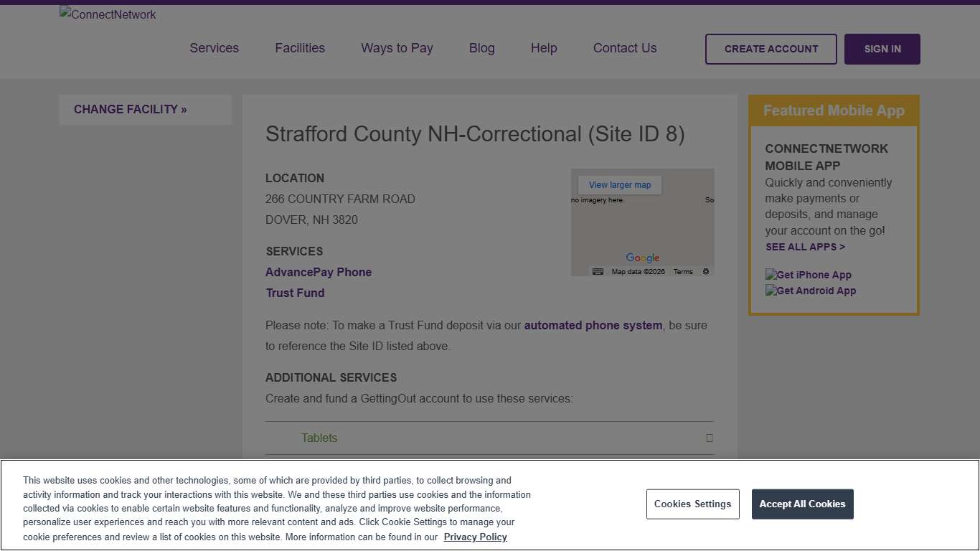Accept All Cookies in the banner
The height and width of the screenshot is (551, 980).
[x=802, y=504]
